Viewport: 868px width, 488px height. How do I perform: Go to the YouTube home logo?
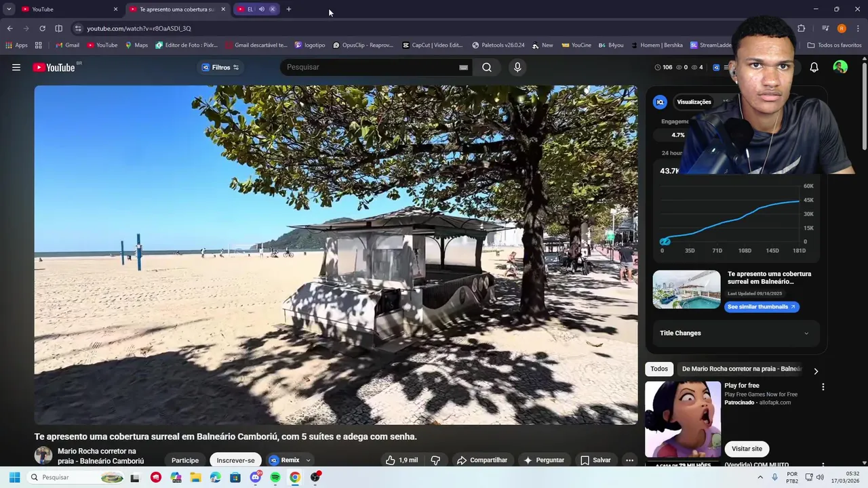click(x=54, y=67)
